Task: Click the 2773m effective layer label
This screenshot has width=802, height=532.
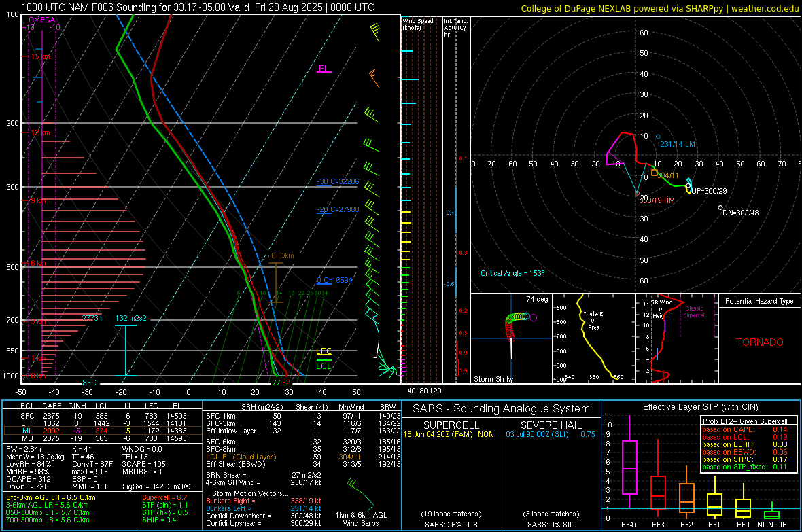Action: coord(92,318)
